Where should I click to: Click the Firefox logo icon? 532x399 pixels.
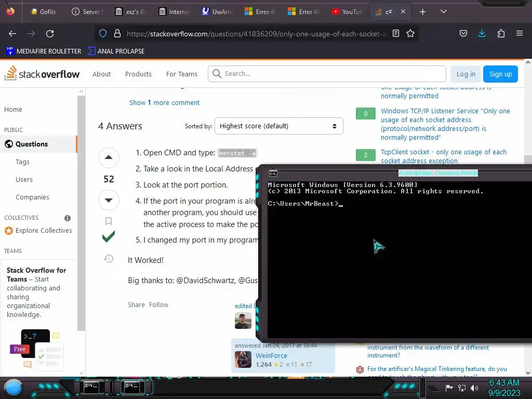point(10,11)
